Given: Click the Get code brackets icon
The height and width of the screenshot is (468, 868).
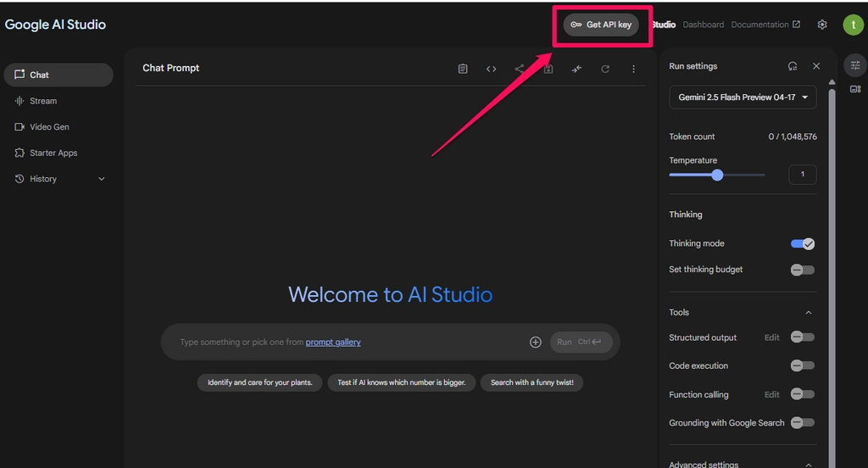Looking at the screenshot, I should point(491,69).
